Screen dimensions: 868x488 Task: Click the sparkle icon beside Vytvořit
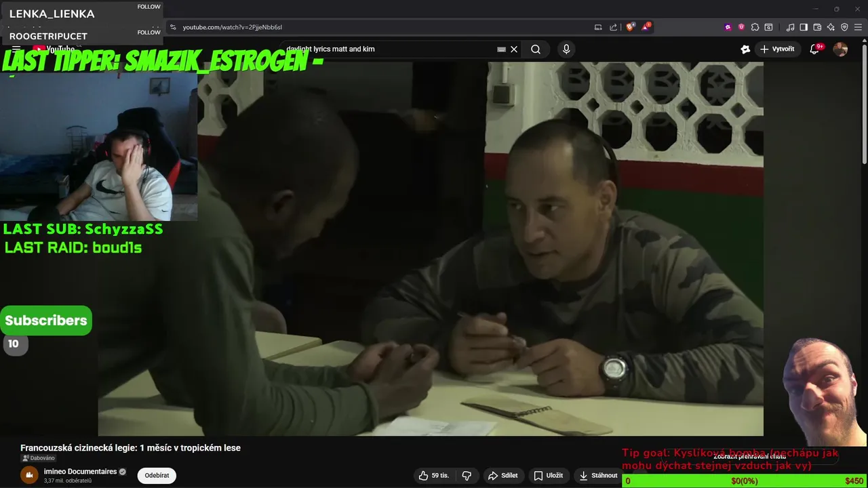[745, 49]
